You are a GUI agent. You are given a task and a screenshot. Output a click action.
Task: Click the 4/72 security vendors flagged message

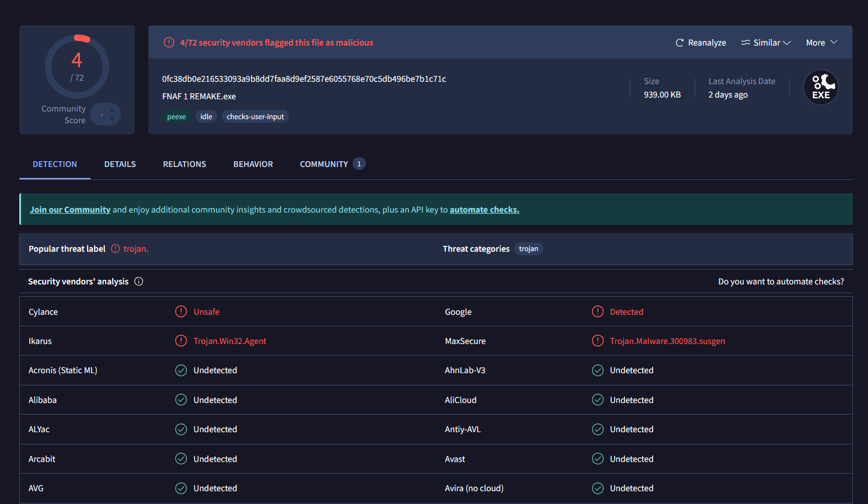click(x=277, y=43)
